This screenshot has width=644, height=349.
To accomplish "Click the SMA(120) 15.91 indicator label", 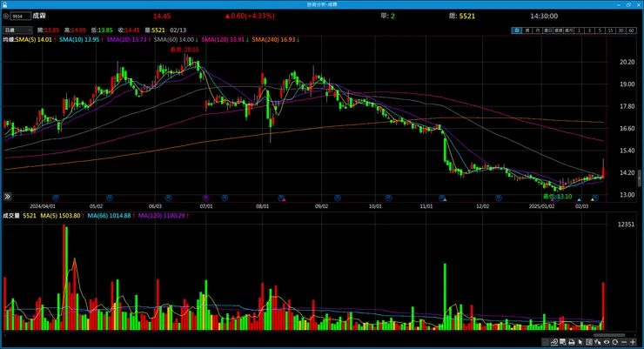I will tap(223, 39).
